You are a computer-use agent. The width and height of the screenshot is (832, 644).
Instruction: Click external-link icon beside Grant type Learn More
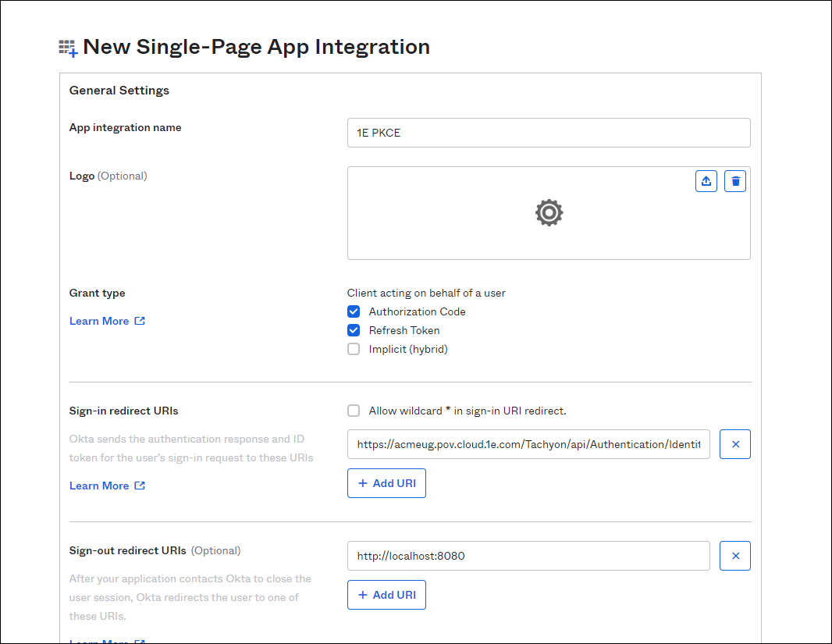point(140,321)
